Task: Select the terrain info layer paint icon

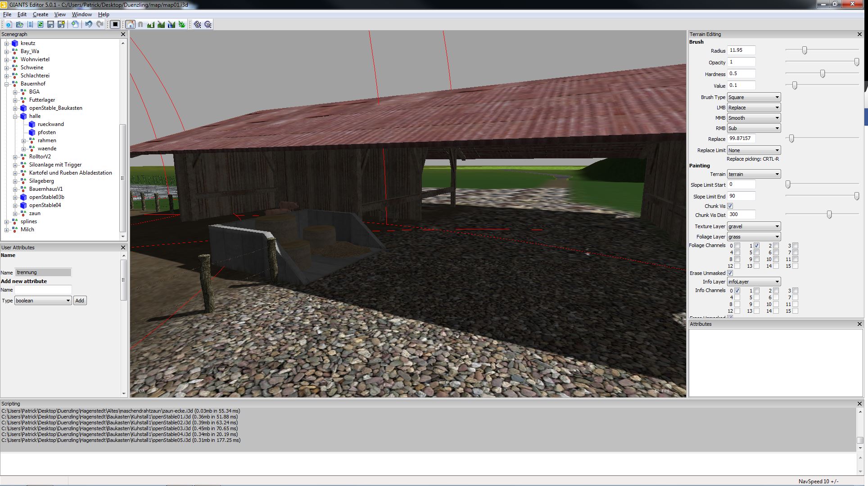Action: pos(172,24)
